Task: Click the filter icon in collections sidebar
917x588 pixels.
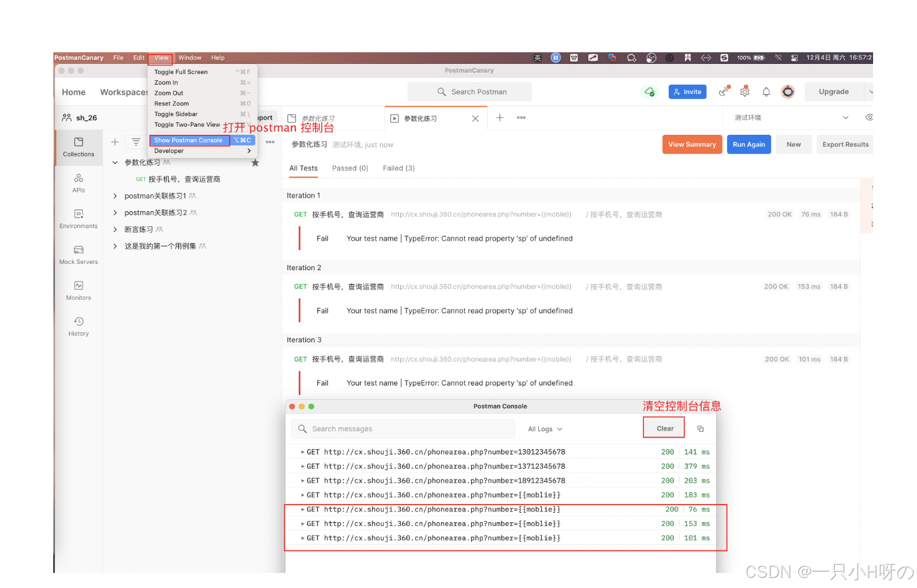Action: pos(135,142)
